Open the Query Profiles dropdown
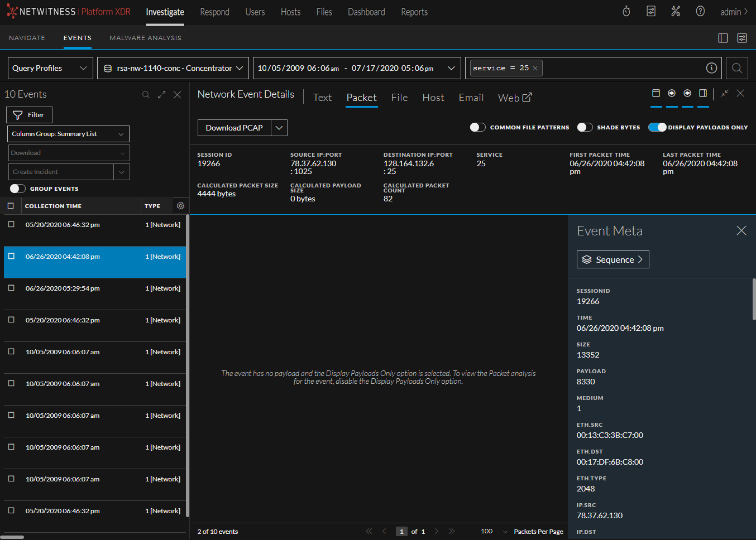 coord(50,68)
